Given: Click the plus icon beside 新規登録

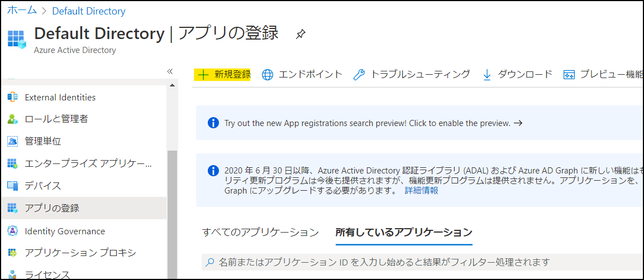Looking at the screenshot, I should [x=203, y=75].
